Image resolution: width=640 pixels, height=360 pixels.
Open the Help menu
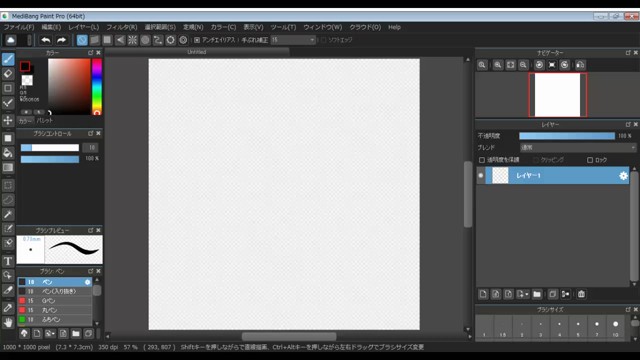pyautogui.click(x=394, y=27)
